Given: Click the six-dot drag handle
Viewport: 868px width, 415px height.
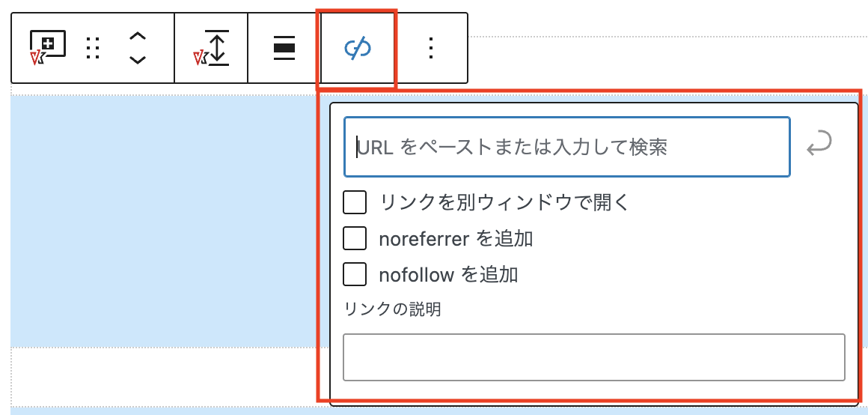Looking at the screenshot, I should point(93,48).
